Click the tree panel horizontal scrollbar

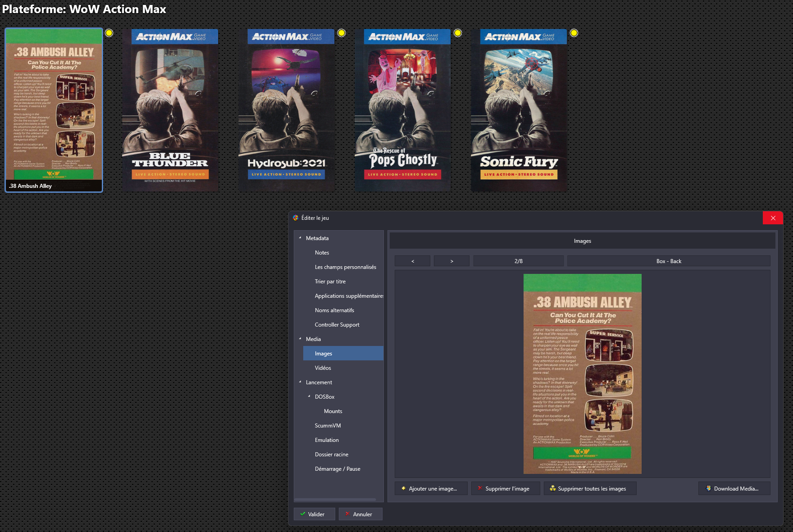coord(335,500)
